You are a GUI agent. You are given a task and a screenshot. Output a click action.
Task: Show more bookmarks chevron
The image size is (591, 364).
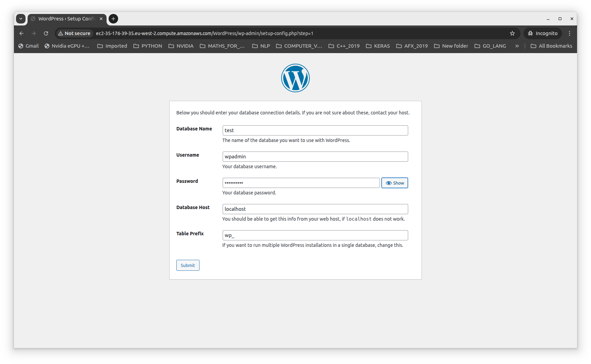(x=517, y=46)
